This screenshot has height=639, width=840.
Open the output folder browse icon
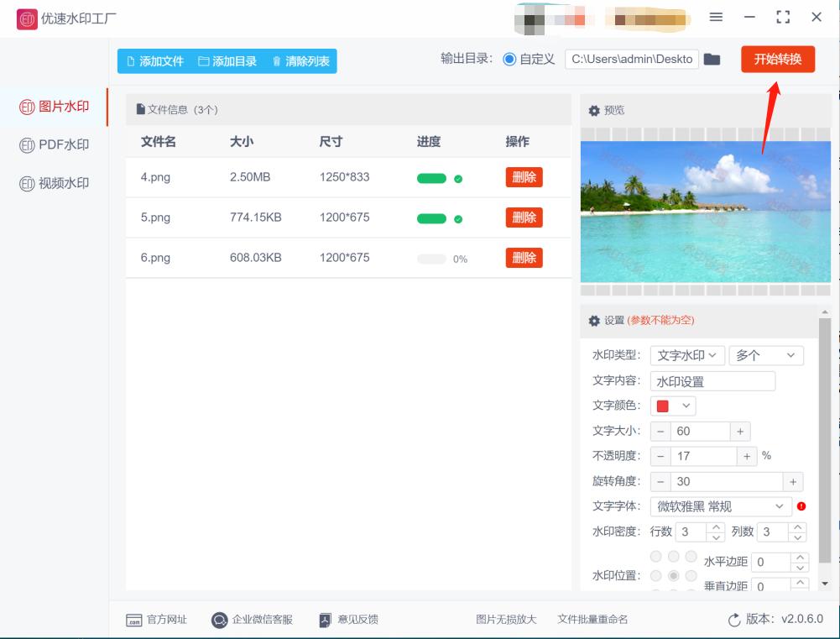[x=712, y=60]
